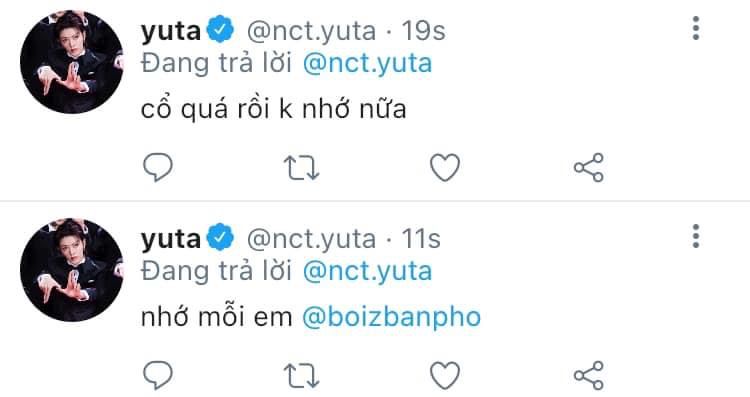Select the yuta display name in the second tweet

click(x=171, y=239)
